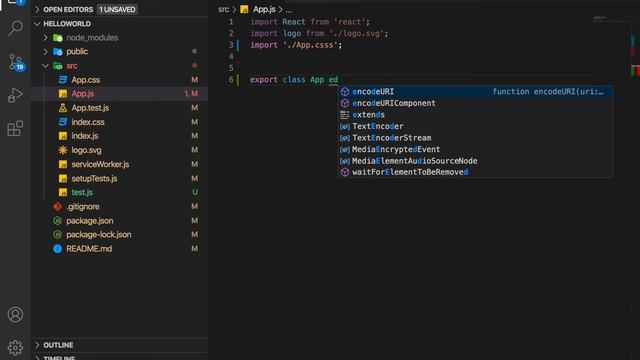Click the encodeURI function icon in suggestions
Image resolution: width=640 pixels, height=360 pixels.
pos(345,91)
